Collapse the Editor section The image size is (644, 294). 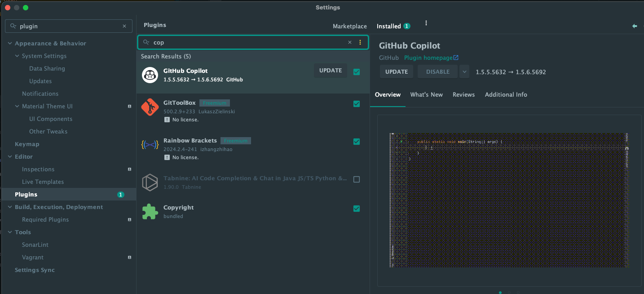point(10,156)
